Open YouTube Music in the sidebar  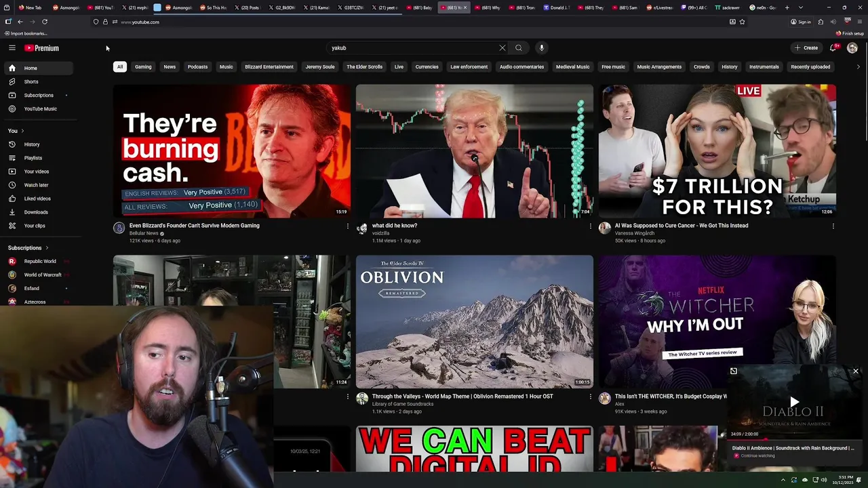[x=38, y=108]
